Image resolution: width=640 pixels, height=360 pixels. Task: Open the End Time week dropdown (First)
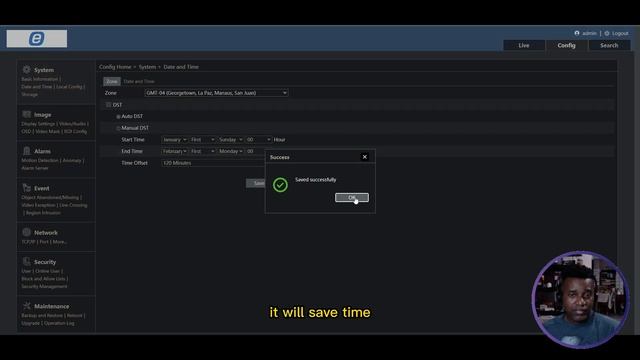(202, 151)
